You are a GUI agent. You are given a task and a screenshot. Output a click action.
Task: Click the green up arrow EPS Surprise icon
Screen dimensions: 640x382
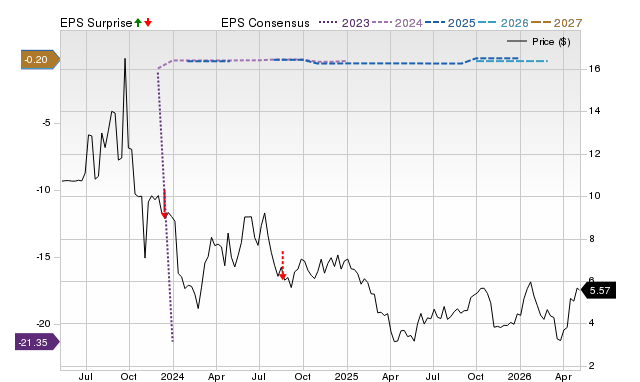coord(138,23)
